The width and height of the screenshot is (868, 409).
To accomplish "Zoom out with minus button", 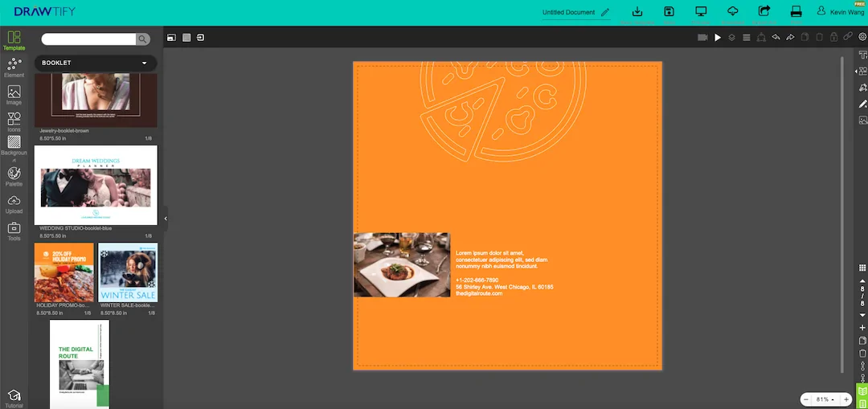I will click(x=806, y=399).
